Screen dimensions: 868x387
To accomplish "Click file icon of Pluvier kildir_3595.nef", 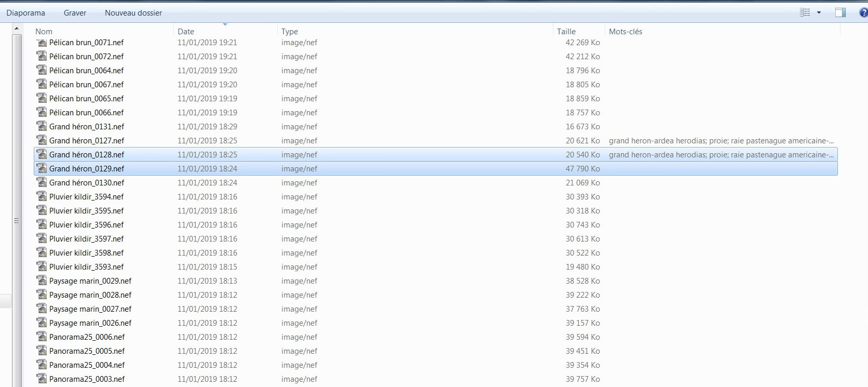I will pos(42,210).
